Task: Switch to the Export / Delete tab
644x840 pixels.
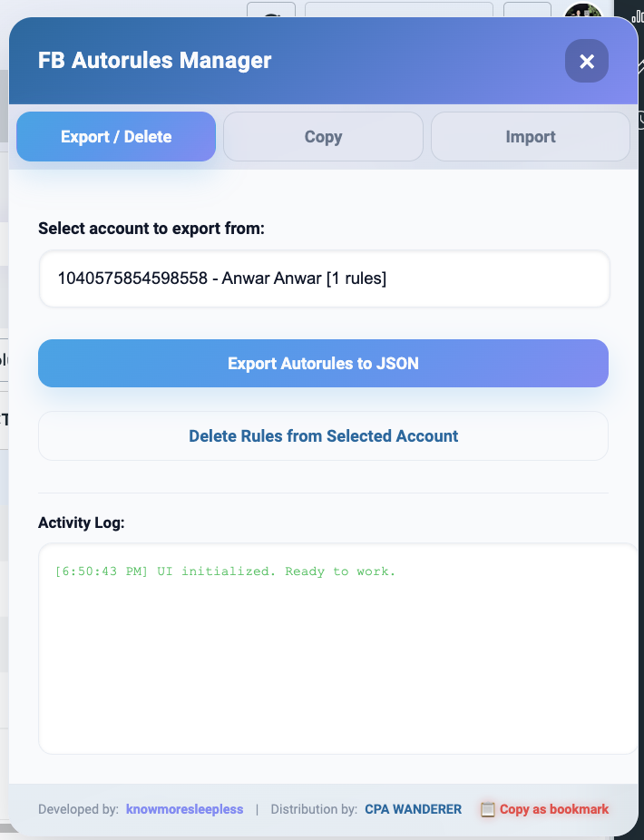Action: (x=116, y=137)
